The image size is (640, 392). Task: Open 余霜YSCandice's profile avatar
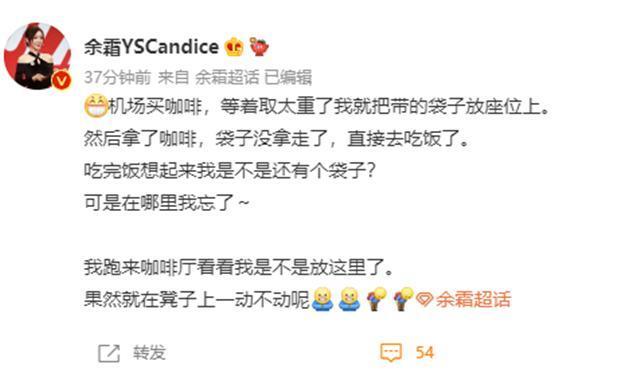click(38, 56)
